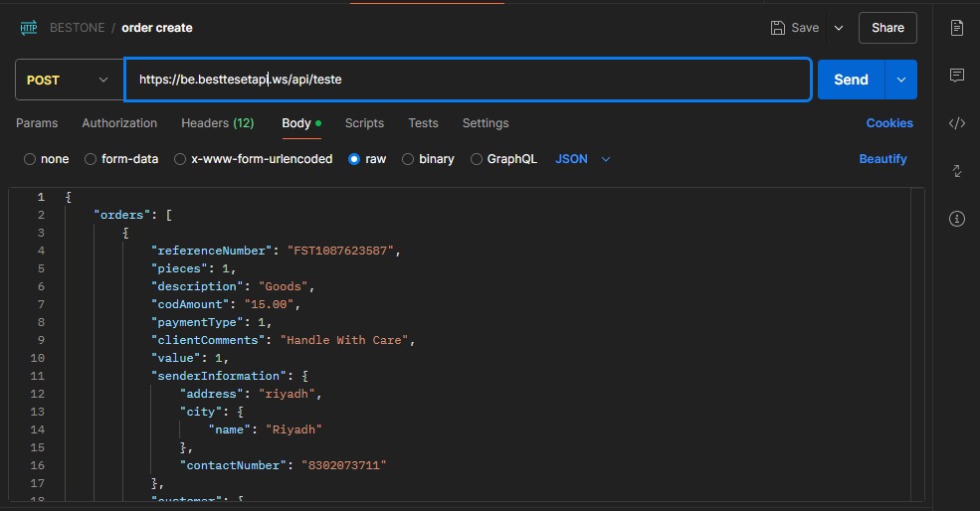Click the Beautify link
The width and height of the screenshot is (980, 511).
(x=882, y=159)
